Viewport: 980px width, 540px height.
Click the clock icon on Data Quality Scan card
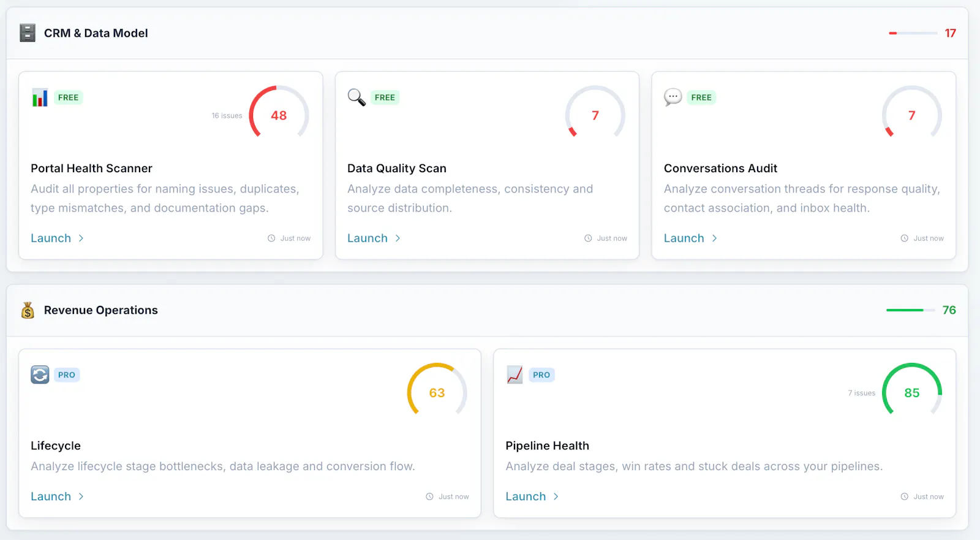588,238
